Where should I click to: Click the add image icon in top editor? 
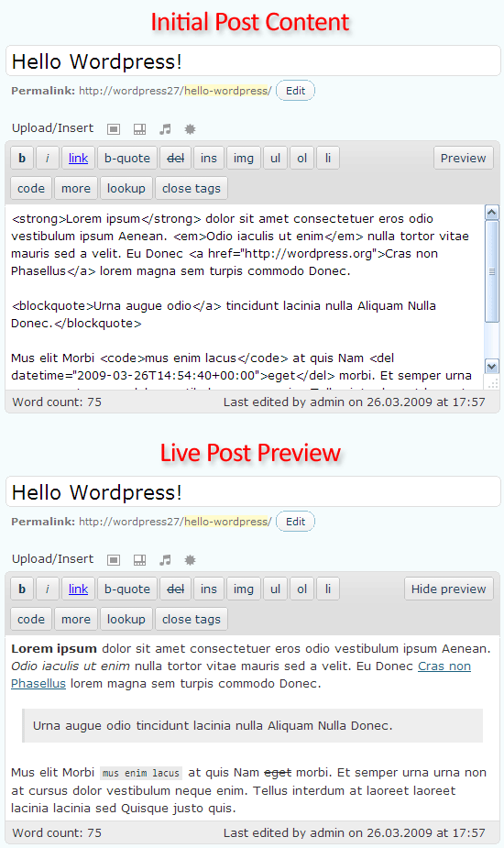click(x=114, y=129)
